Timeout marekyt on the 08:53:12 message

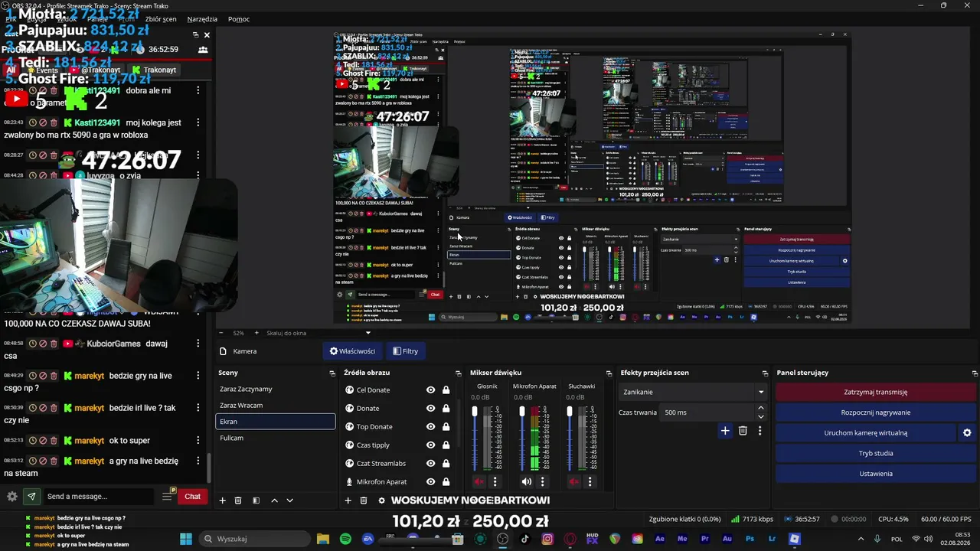(32, 461)
